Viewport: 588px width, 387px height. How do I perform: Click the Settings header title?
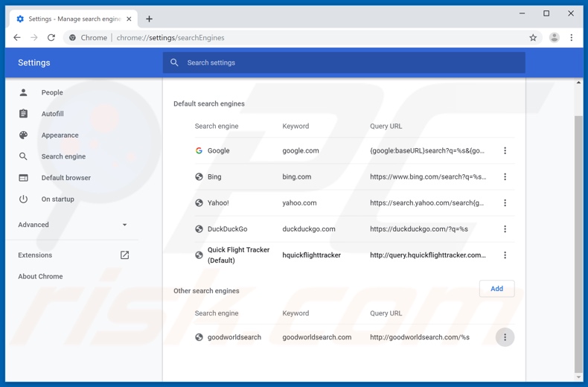click(34, 63)
